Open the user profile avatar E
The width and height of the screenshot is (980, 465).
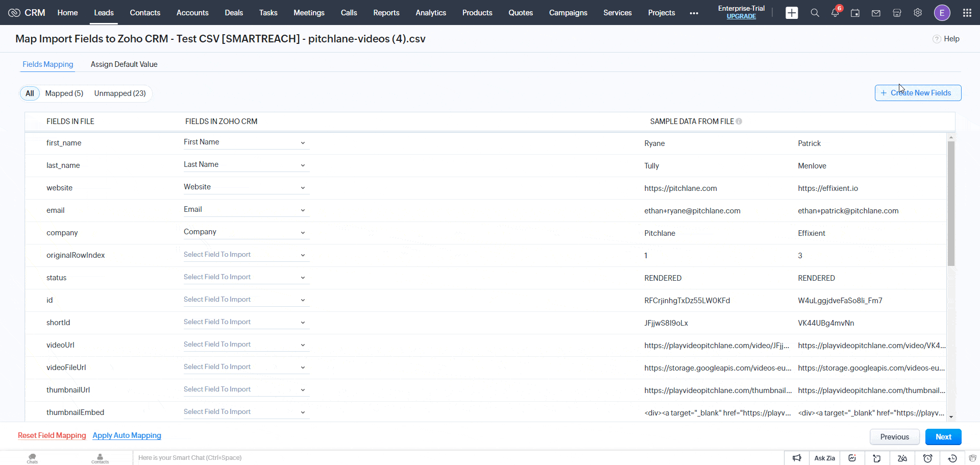(942, 13)
